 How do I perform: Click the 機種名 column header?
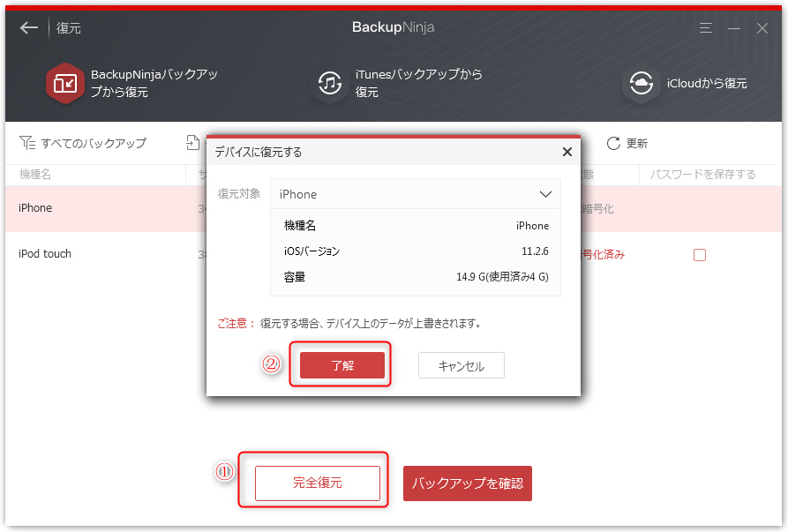[x=35, y=175]
